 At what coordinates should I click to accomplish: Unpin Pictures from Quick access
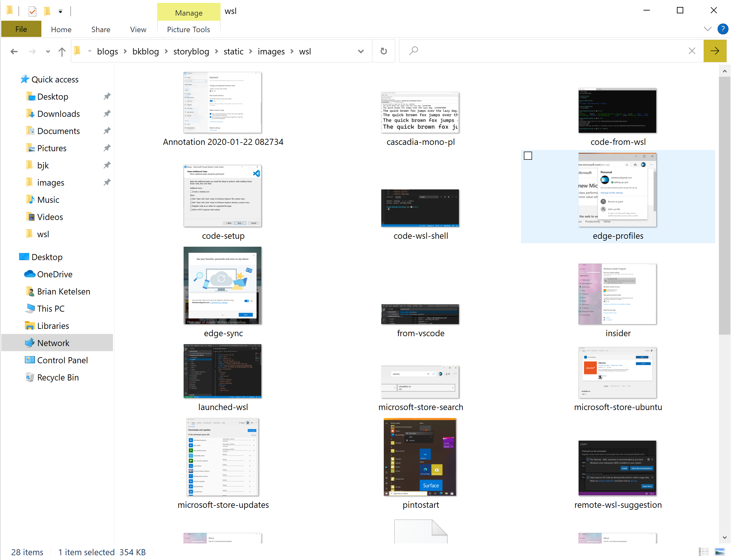click(x=107, y=148)
